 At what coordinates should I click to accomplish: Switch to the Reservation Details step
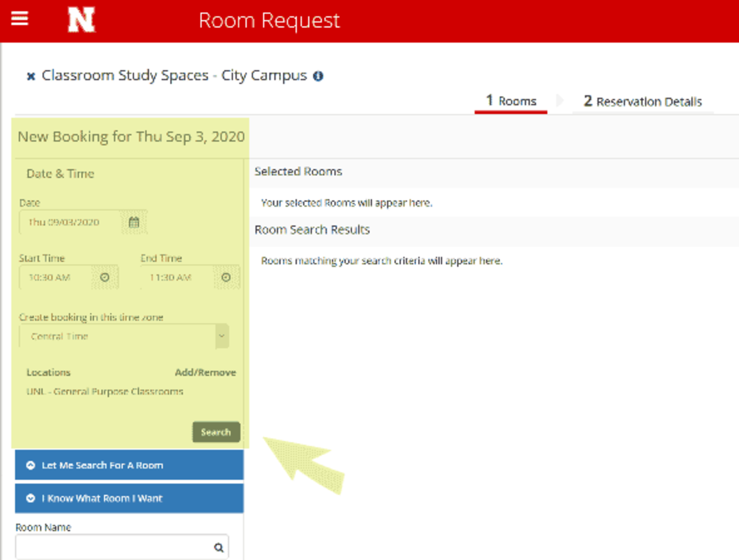(642, 101)
